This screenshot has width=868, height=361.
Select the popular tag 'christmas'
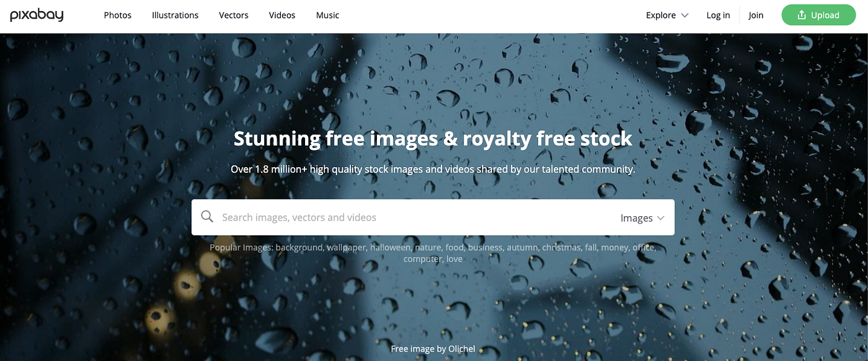[562, 248]
